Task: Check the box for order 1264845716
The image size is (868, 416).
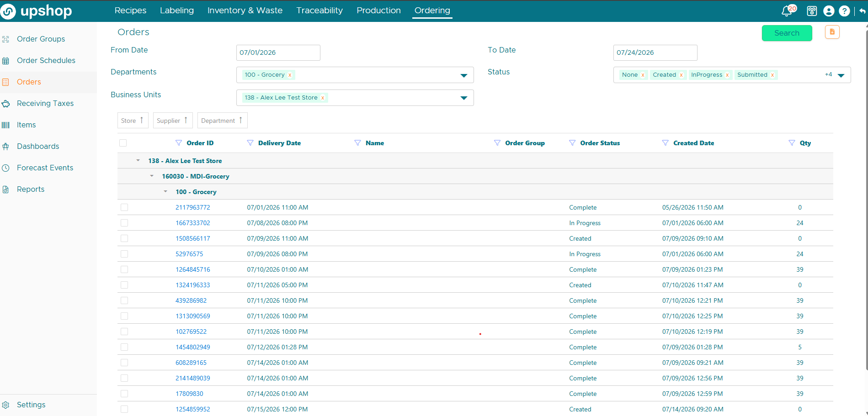Action: click(124, 269)
